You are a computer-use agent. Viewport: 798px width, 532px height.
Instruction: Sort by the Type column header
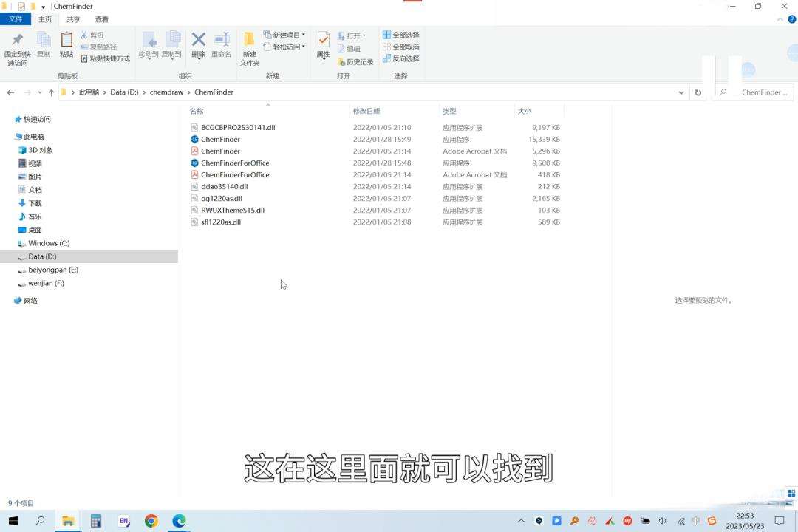(x=449, y=111)
